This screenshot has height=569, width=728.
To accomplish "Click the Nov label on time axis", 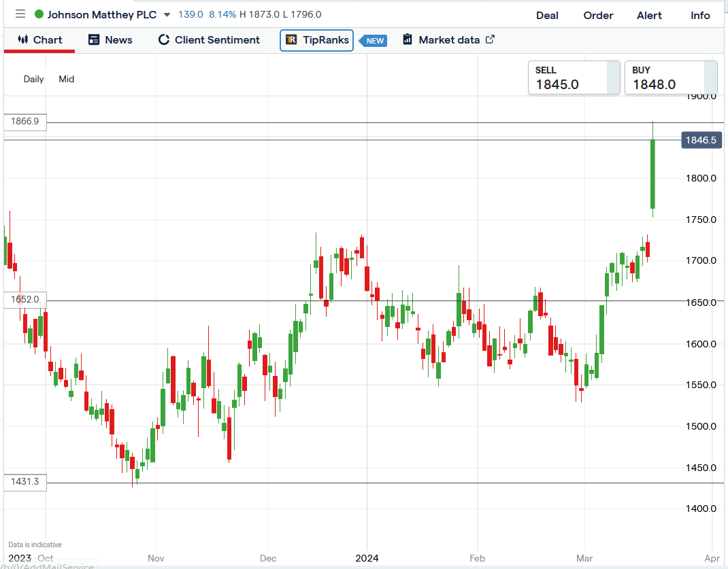I will point(156,558).
